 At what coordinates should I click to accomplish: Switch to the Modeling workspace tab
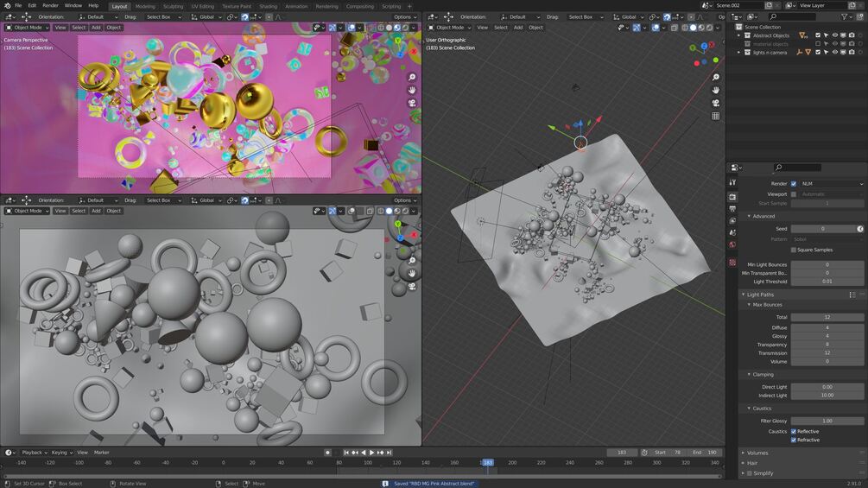pyautogui.click(x=145, y=6)
